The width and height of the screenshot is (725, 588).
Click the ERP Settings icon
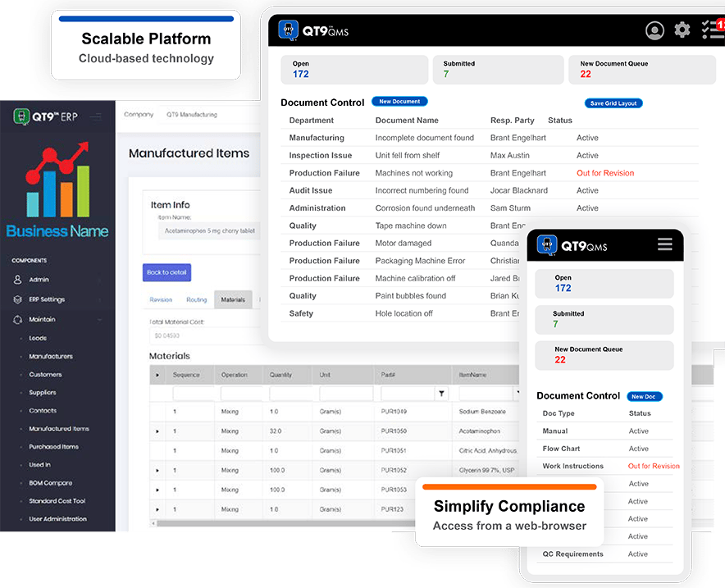coord(18,299)
